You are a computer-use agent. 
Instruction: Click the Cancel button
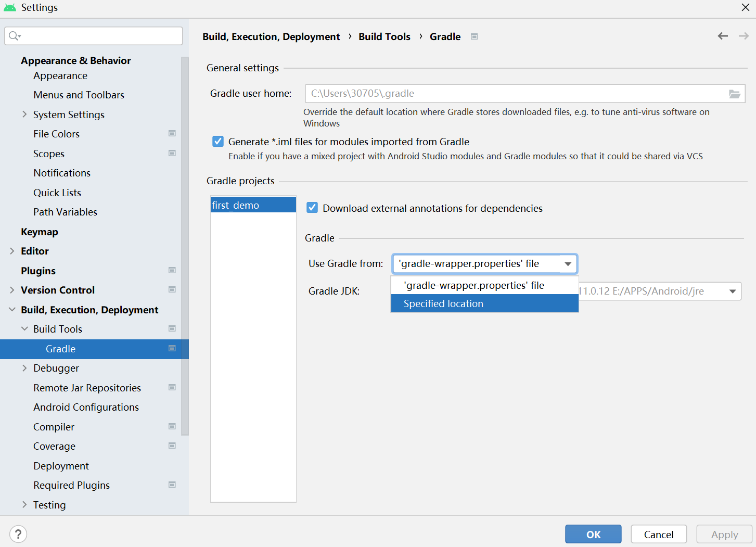pyautogui.click(x=659, y=535)
